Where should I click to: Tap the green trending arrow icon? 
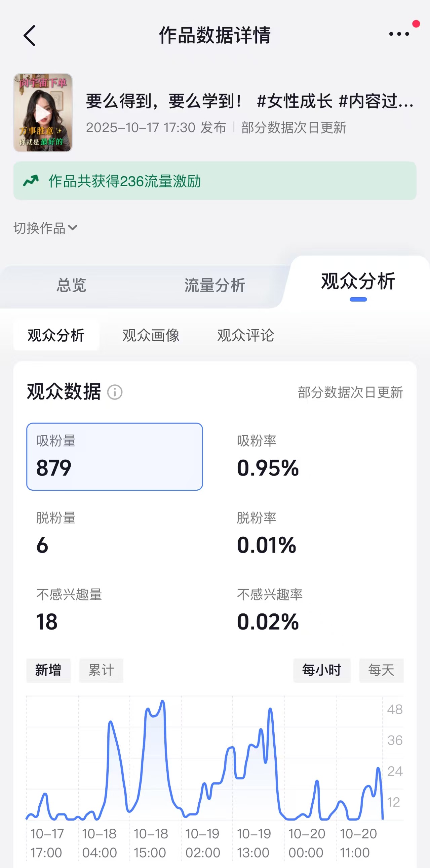tap(31, 181)
